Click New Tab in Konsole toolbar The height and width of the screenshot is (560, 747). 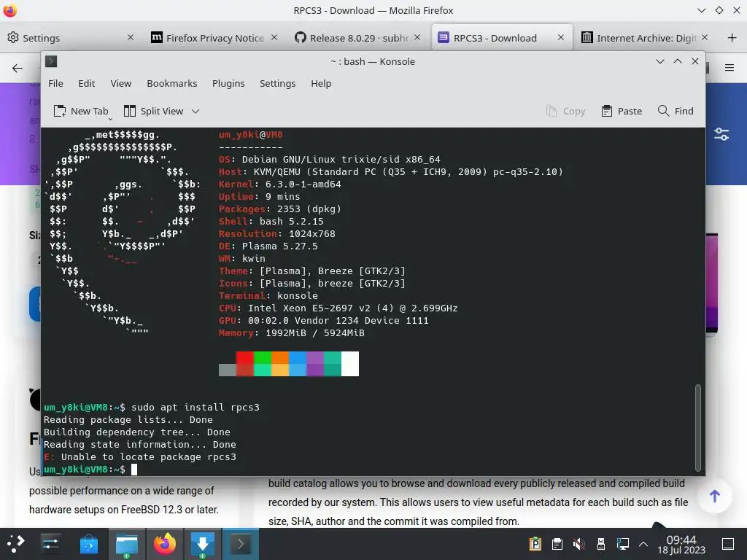(81, 111)
